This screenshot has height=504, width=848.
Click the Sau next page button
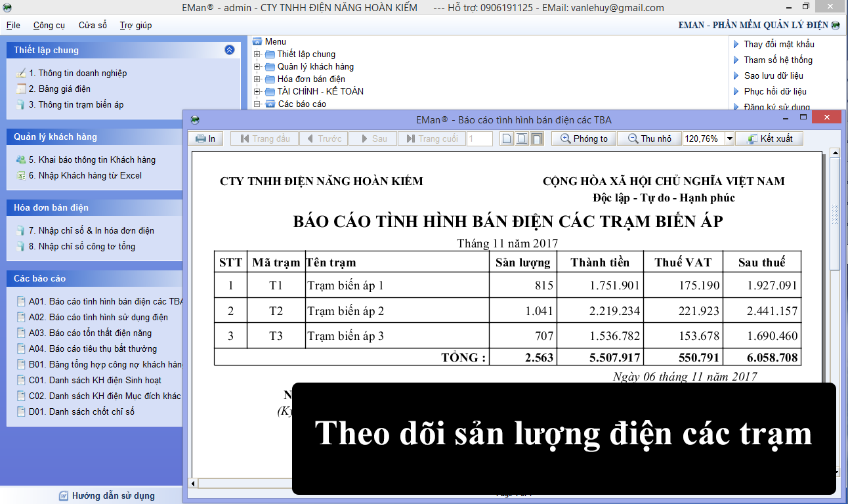click(373, 138)
